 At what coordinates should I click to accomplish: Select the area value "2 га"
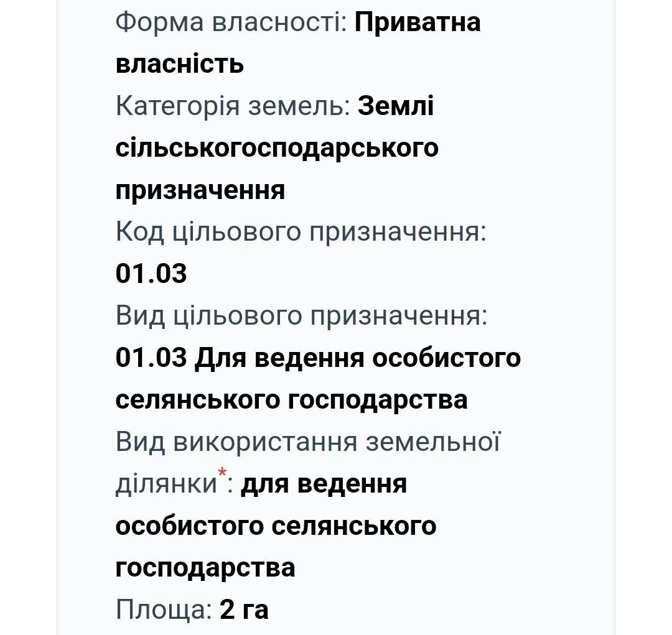pyautogui.click(x=244, y=610)
